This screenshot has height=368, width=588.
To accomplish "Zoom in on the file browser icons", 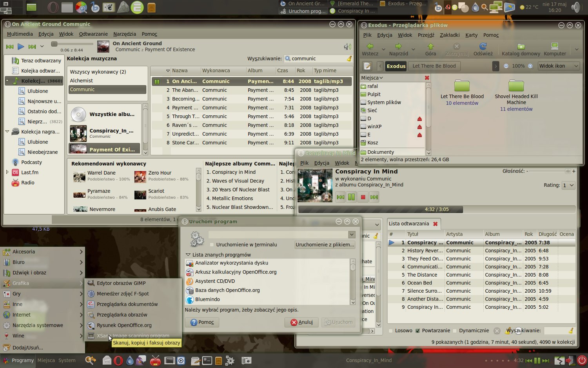I will click(530, 66).
